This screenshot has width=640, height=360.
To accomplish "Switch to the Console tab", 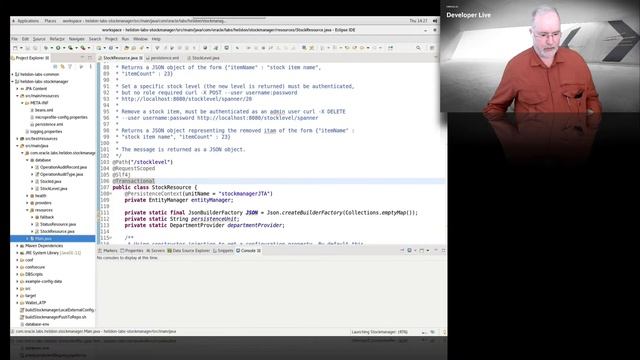I will (248, 251).
